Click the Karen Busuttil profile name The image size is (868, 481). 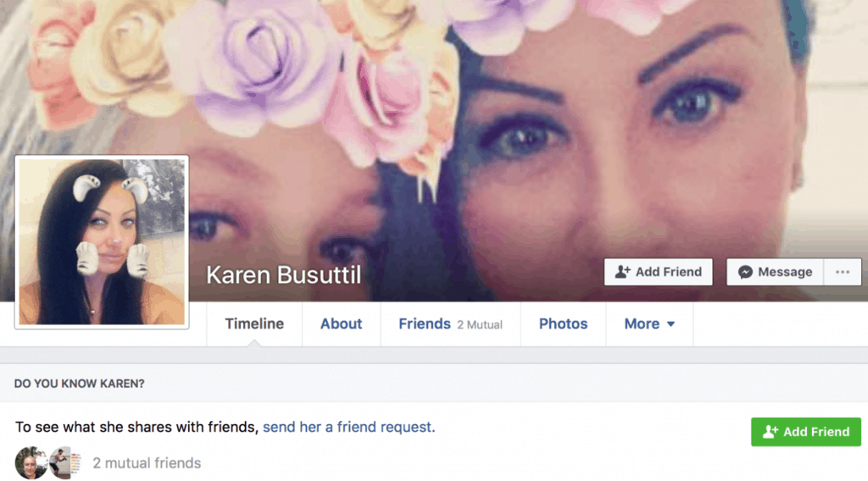click(283, 274)
